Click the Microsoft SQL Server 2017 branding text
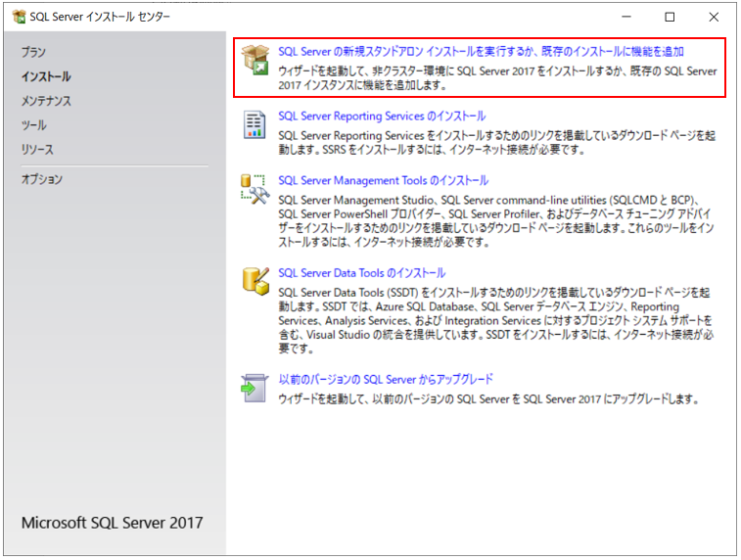This screenshot has height=560, width=741. point(112,523)
